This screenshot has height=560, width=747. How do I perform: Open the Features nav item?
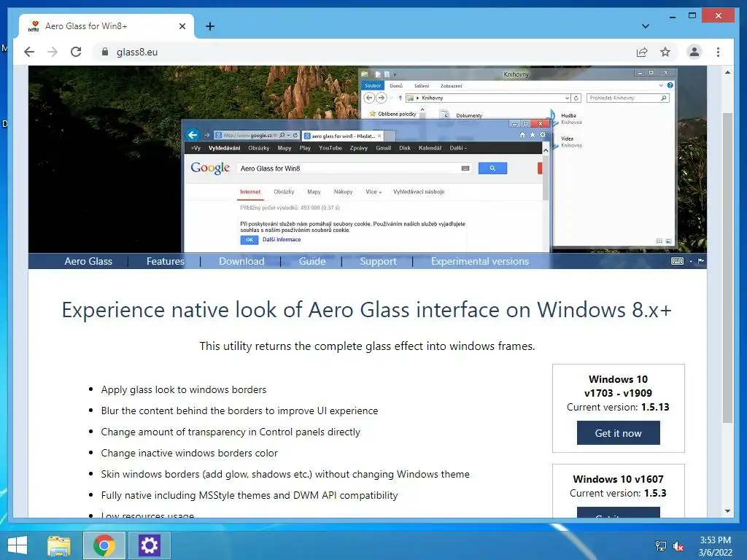(166, 261)
